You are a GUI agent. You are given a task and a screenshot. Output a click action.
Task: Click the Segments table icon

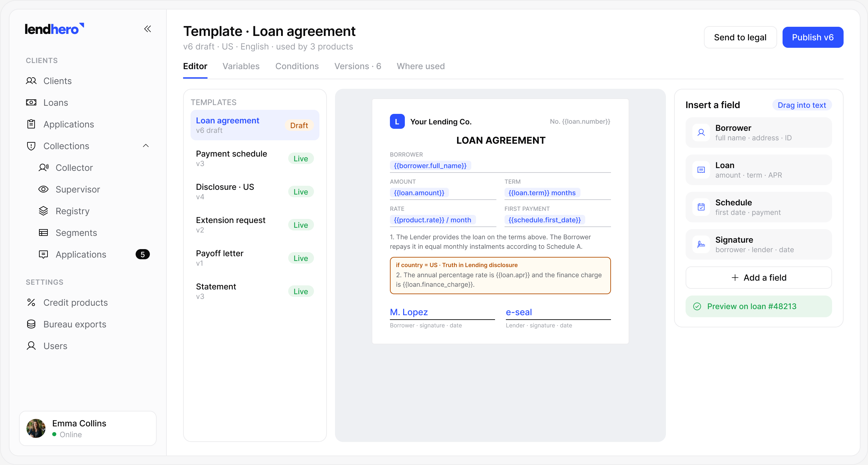coord(43,232)
